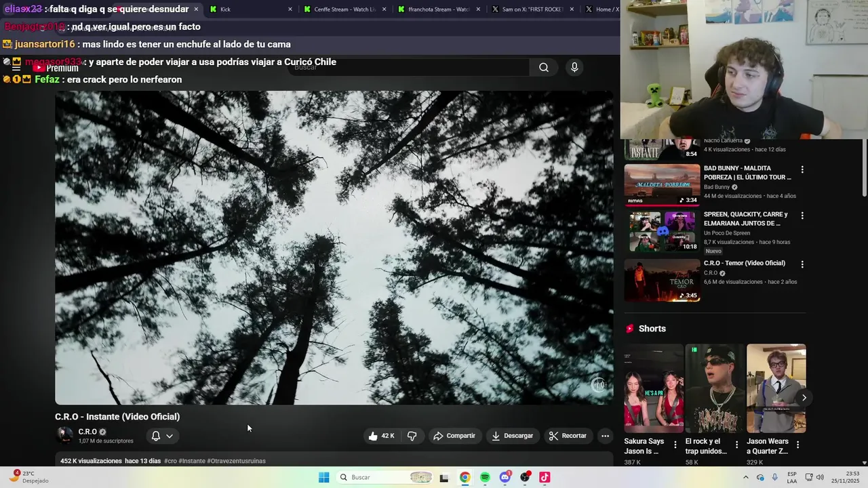
Task: Click the Shorts section heading
Action: coord(652,329)
